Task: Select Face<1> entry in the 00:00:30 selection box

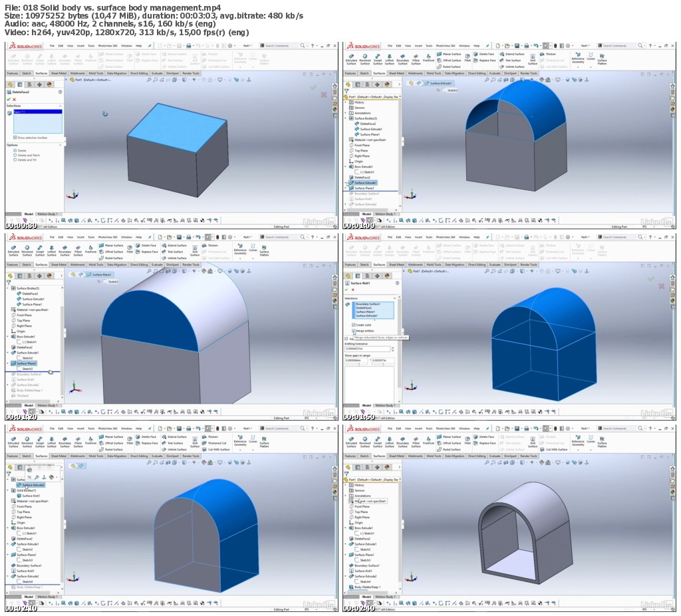Action: pyautogui.click(x=38, y=112)
